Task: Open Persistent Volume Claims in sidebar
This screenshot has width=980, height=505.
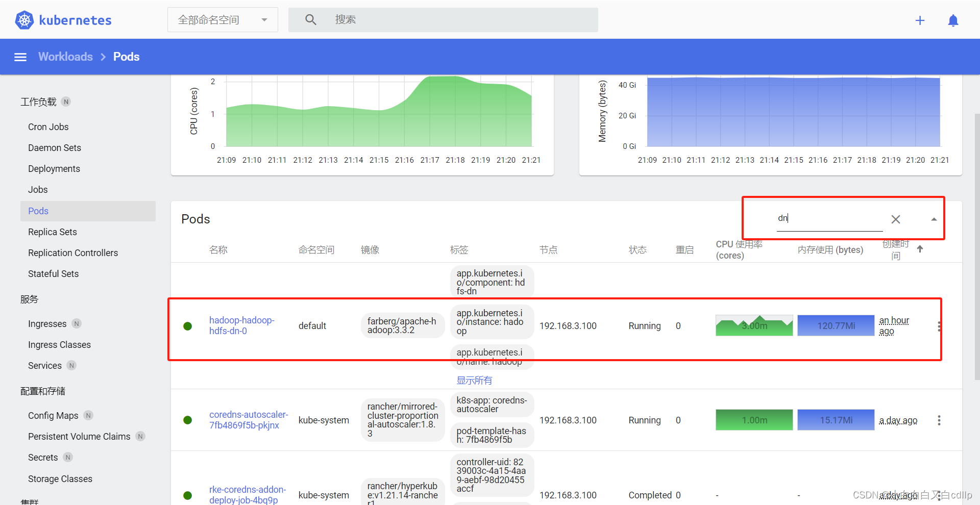Action: [x=79, y=437]
